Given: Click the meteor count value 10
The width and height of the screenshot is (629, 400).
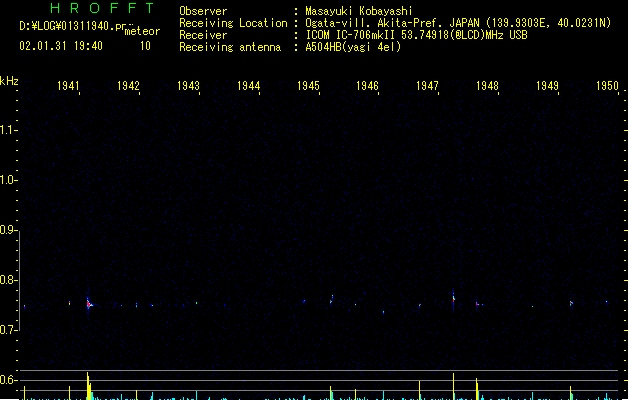Looking at the screenshot, I should (145, 46).
